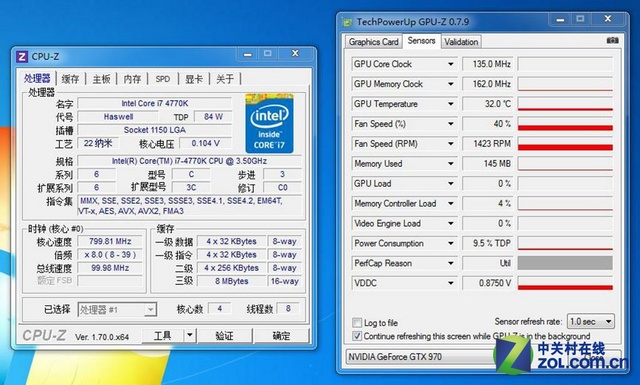This screenshot has width=640, height=385.
Task: Click the 1423 RPM fan value
Action: tap(487, 144)
